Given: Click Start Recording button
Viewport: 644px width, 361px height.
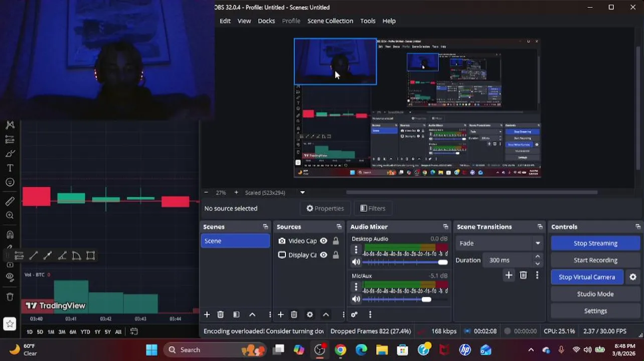Looking at the screenshot, I should click(x=595, y=260).
